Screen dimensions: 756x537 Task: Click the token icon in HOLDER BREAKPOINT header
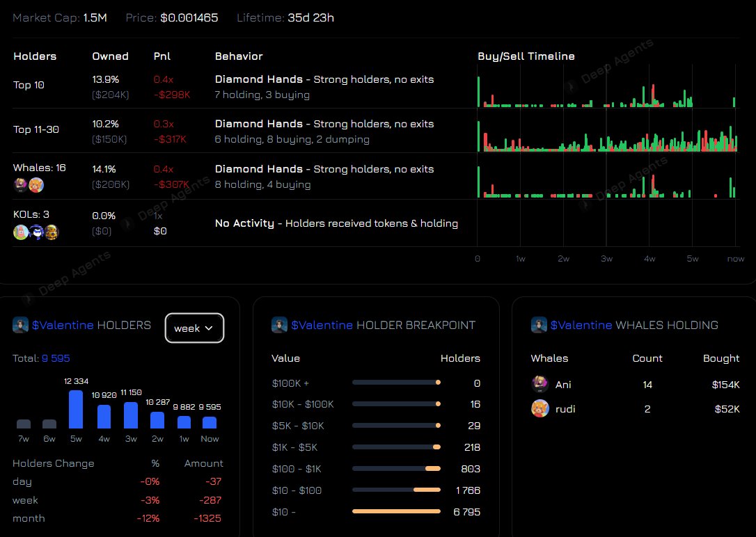(279, 325)
